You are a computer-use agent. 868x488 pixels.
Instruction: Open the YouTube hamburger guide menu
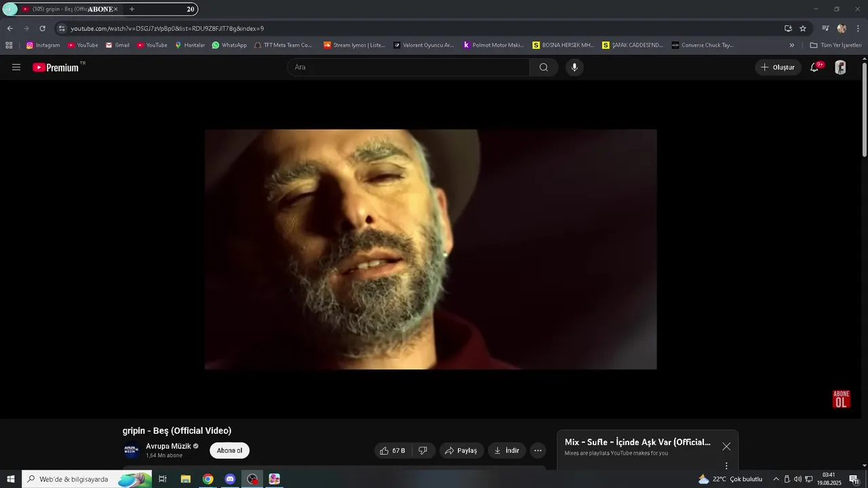[16, 67]
